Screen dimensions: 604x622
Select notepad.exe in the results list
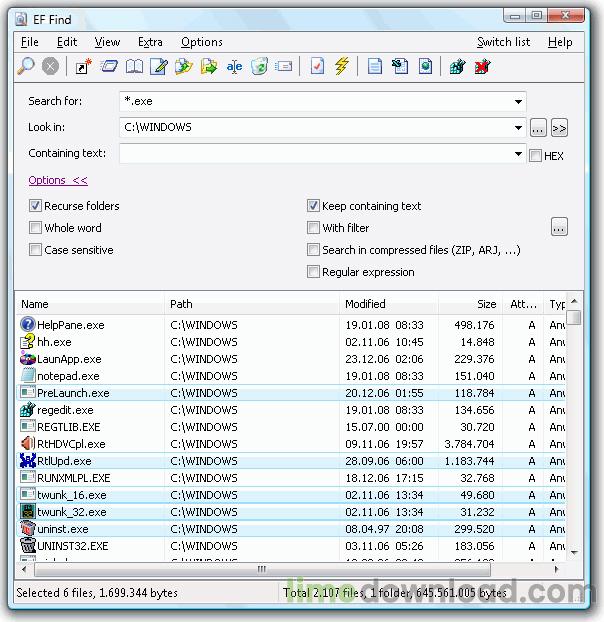(68, 376)
